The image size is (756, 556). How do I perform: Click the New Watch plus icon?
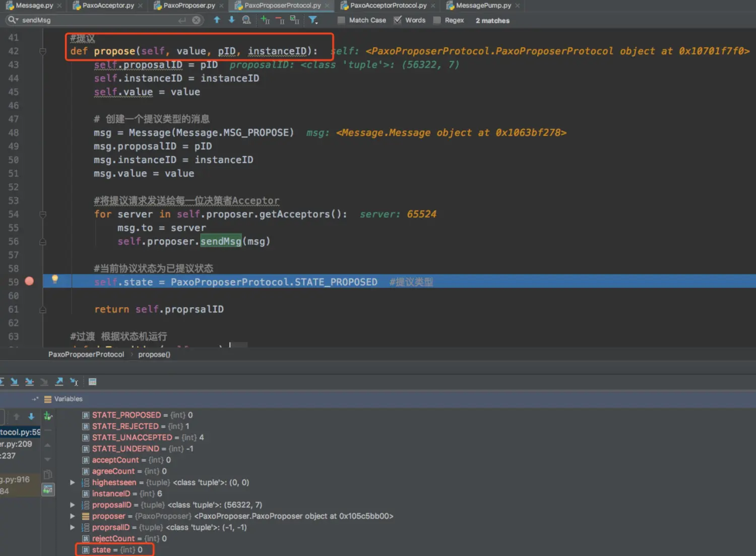click(x=48, y=416)
